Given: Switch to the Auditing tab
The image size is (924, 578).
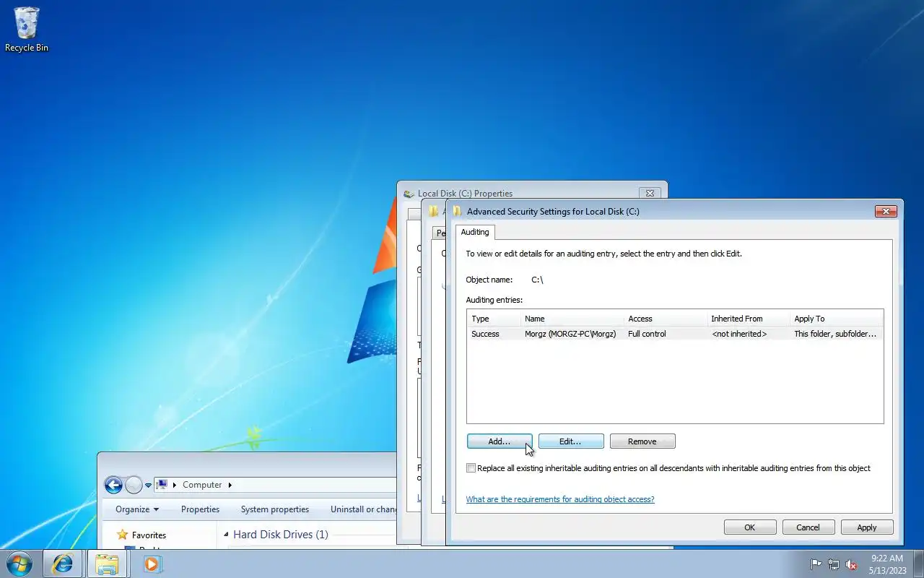Looking at the screenshot, I should pyautogui.click(x=475, y=232).
